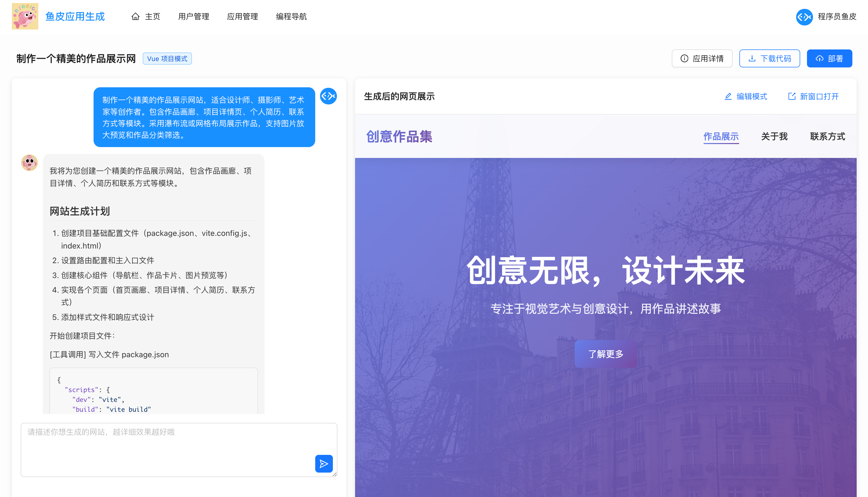Click the user avatar beside blue message
This screenshot has height=497, width=868.
tap(328, 96)
